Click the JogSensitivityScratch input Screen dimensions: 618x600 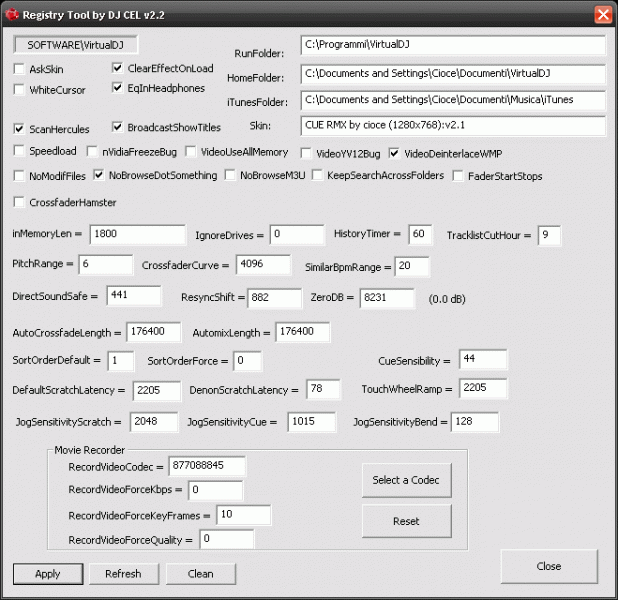pyautogui.click(x=154, y=422)
